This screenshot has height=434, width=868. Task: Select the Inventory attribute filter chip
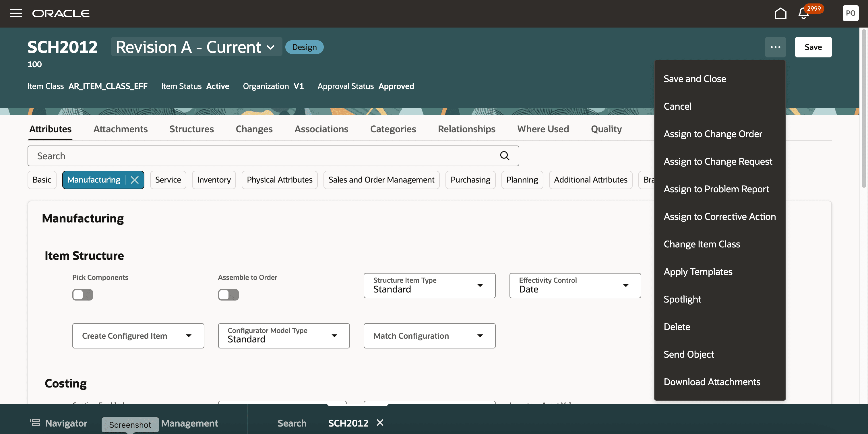(x=214, y=180)
